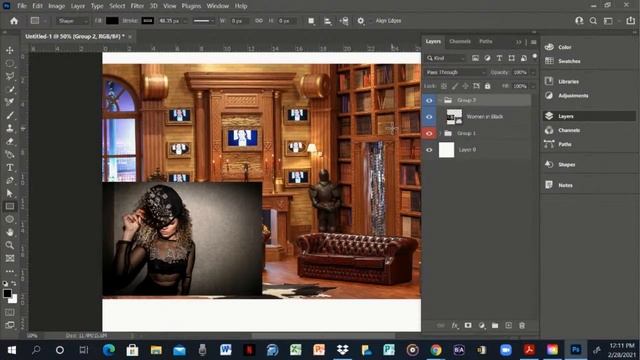Expand the Group 1 folder arrow
This screenshot has width=640, height=360.
click(x=440, y=133)
